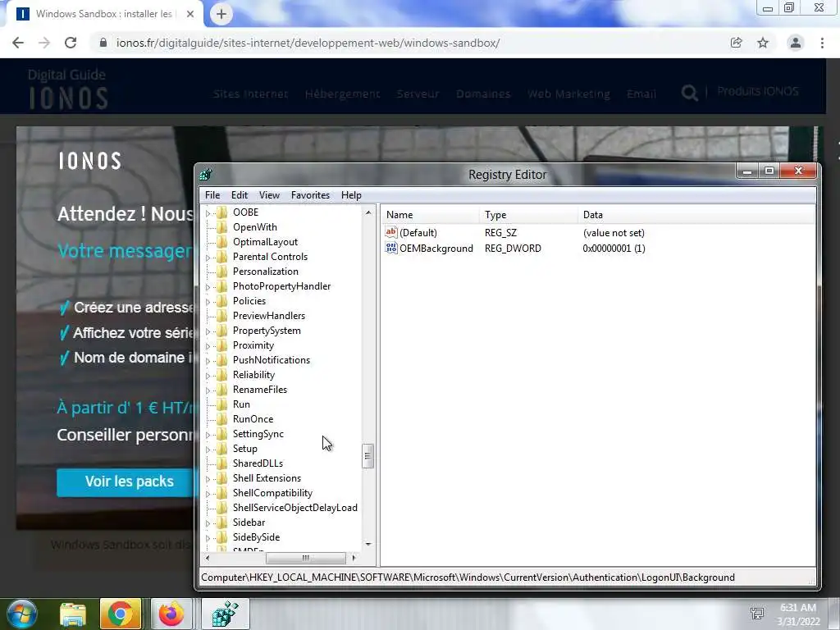The image size is (840, 630).
Task: Expand the Parental Controls registry key
Action: 208,258
